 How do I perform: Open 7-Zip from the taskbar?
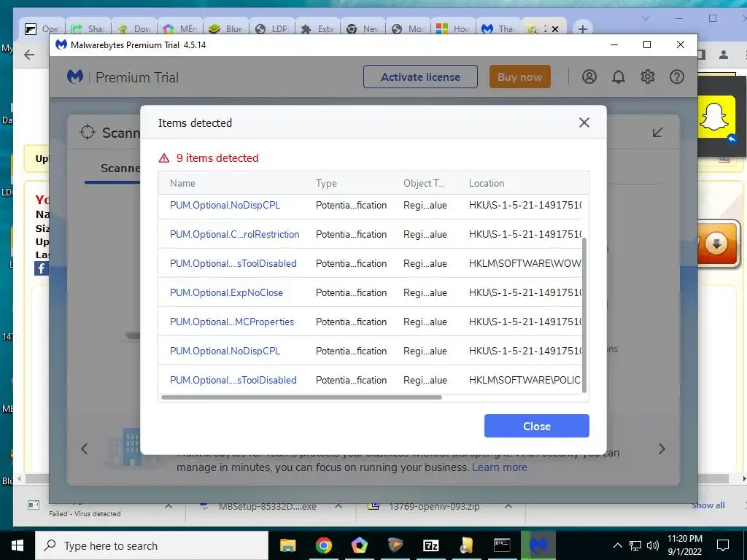coord(430,545)
